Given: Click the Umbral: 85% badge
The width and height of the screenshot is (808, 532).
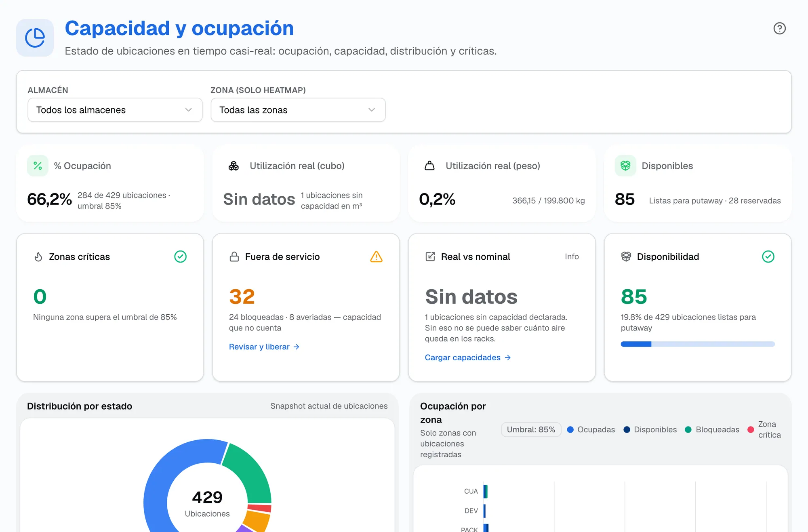Looking at the screenshot, I should coord(531,429).
